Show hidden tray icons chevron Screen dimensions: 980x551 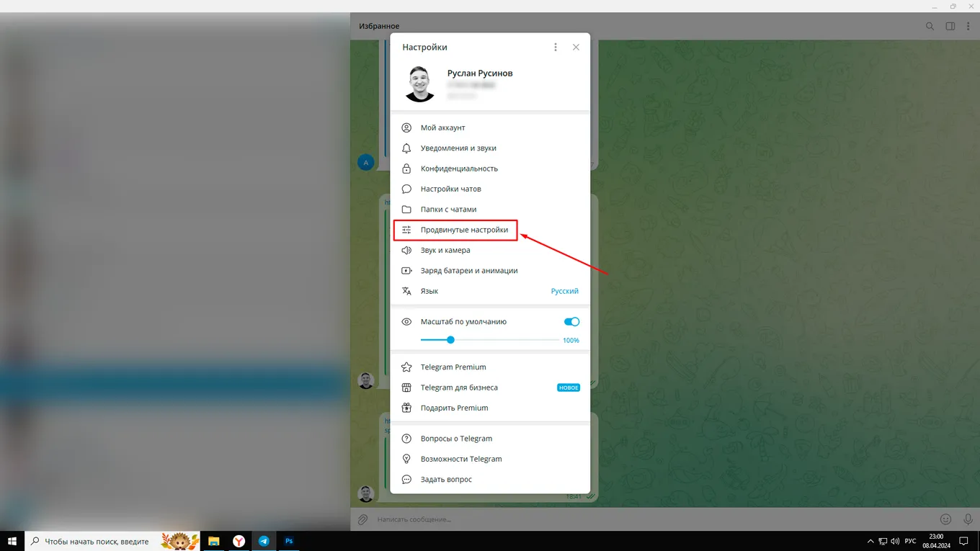pos(871,541)
